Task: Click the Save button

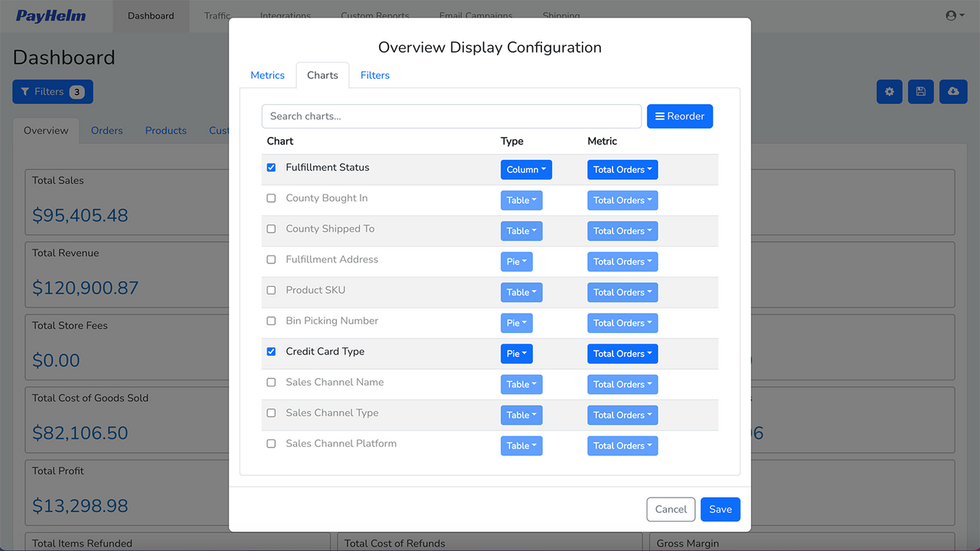Action: [x=720, y=509]
